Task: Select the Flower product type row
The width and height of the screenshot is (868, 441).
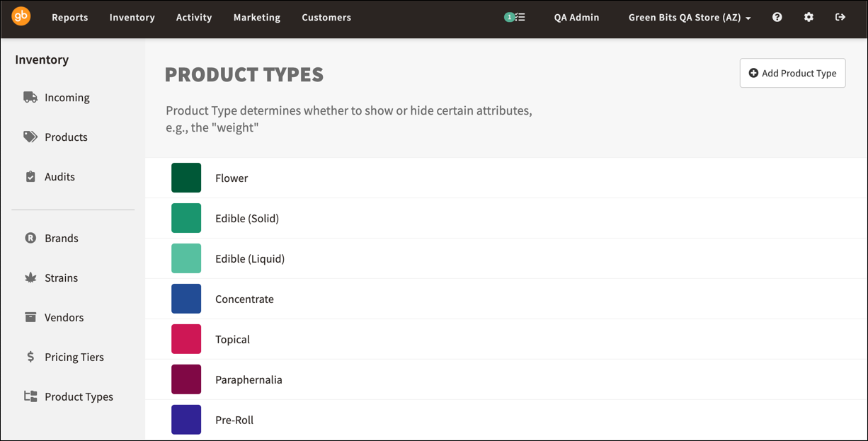Action: click(506, 178)
